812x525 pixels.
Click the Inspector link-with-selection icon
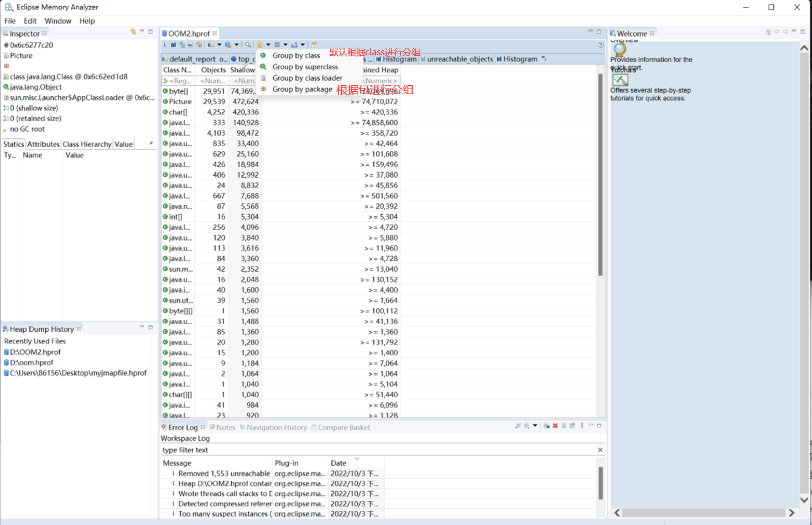[133, 32]
